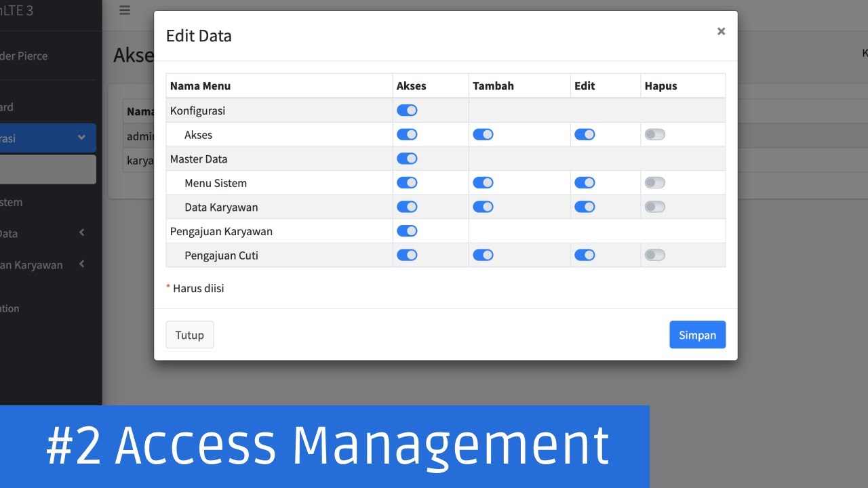This screenshot has height=488, width=868.
Task: Toggle the Akses switch for Pengajuan Karyawan
Action: pyautogui.click(x=407, y=231)
